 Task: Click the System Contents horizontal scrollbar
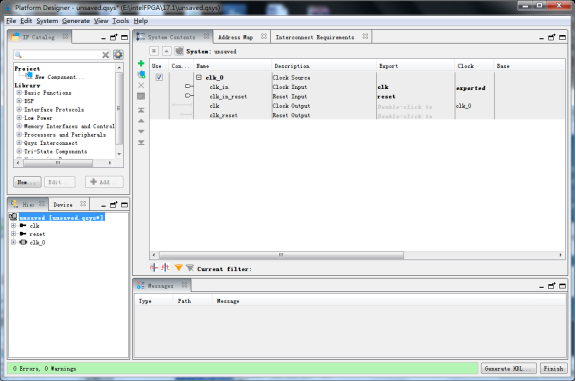tap(281, 255)
